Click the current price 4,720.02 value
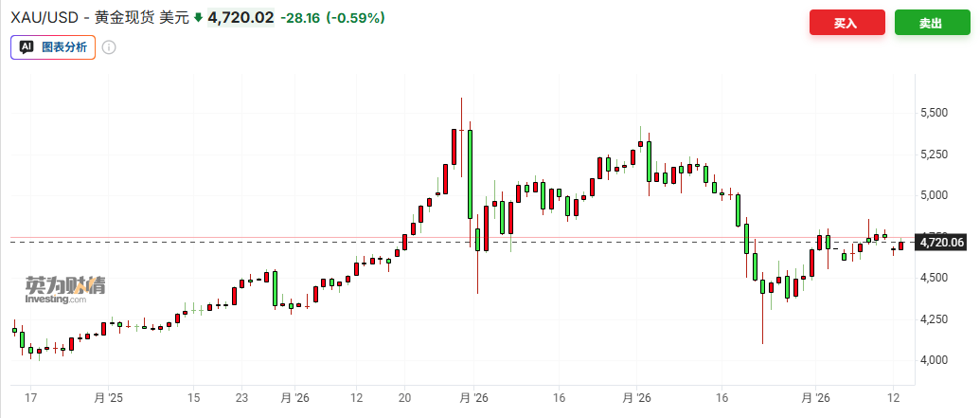The width and height of the screenshot is (980, 418). (x=241, y=19)
